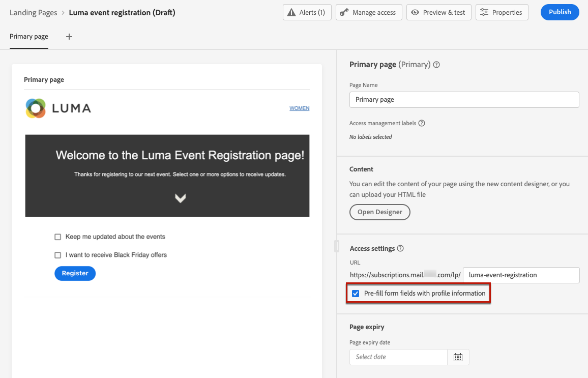Click the panel divider resize handle

(x=336, y=246)
